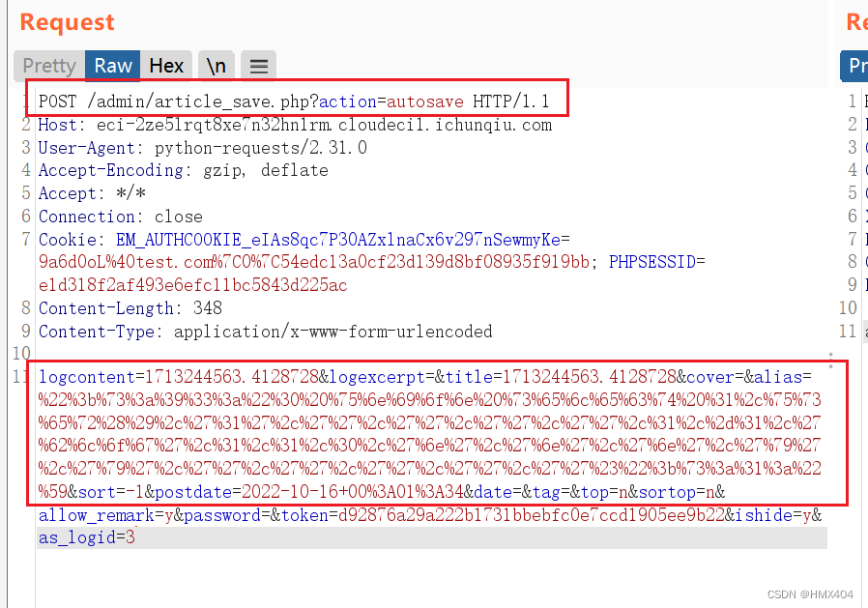Click the three-dot gutter widget beside line 11
This screenshot has width=868, height=608.
[829, 362]
